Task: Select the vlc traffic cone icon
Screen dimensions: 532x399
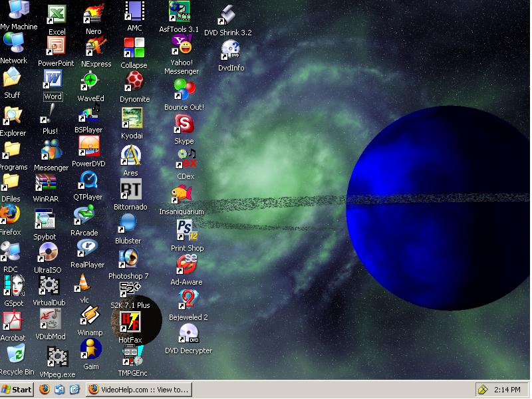Action: tap(82, 282)
